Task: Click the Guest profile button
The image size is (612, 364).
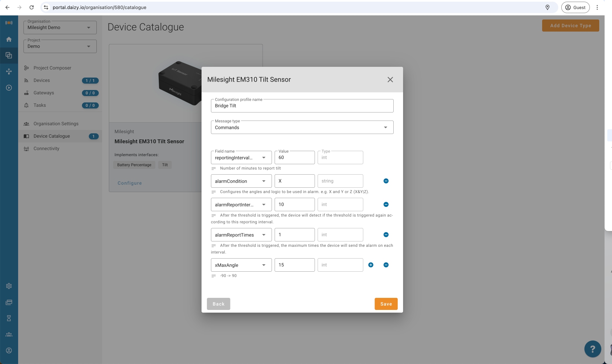Action: pyautogui.click(x=575, y=7)
